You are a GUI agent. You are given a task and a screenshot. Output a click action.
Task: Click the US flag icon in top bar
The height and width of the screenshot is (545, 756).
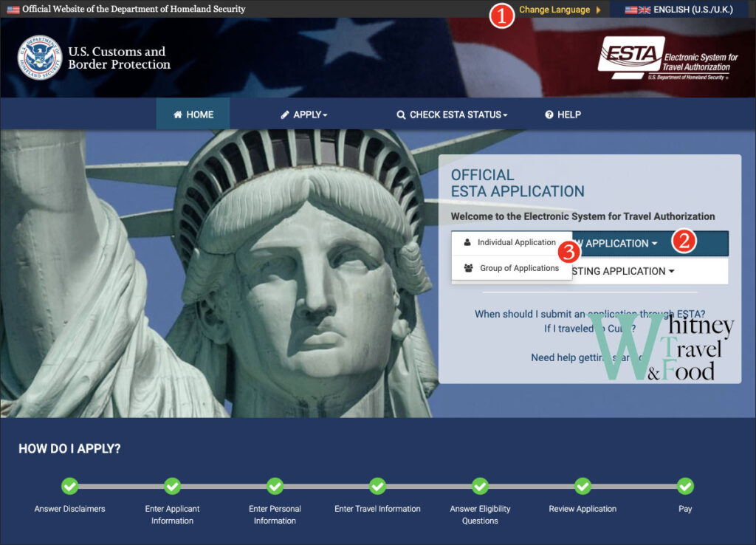coord(13,9)
